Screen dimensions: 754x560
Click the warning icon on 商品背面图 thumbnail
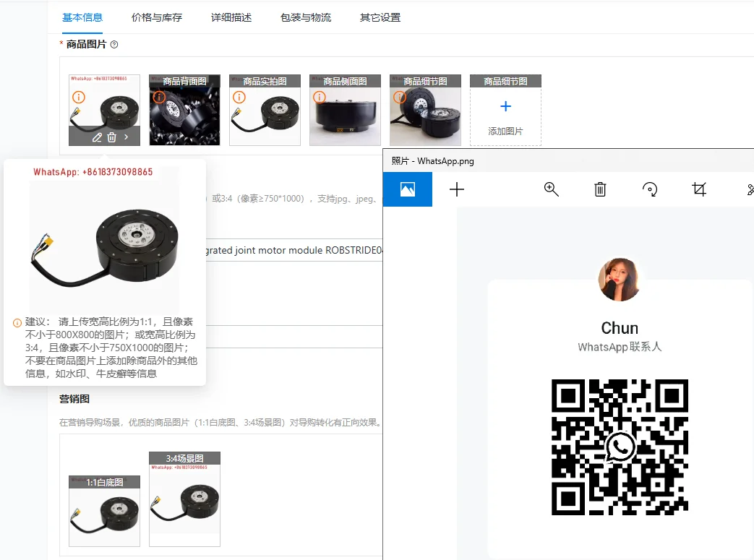coord(159,97)
